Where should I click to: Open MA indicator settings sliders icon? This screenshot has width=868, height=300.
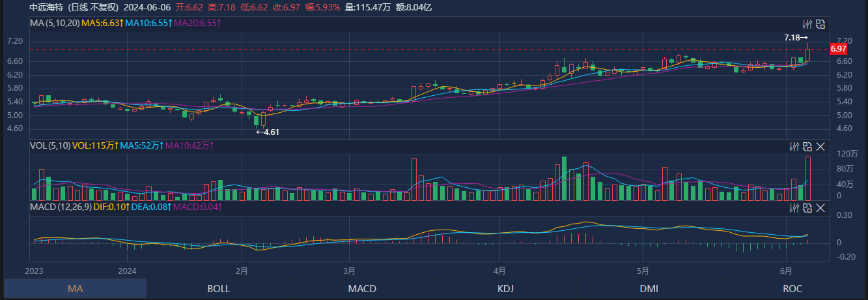[x=807, y=24]
